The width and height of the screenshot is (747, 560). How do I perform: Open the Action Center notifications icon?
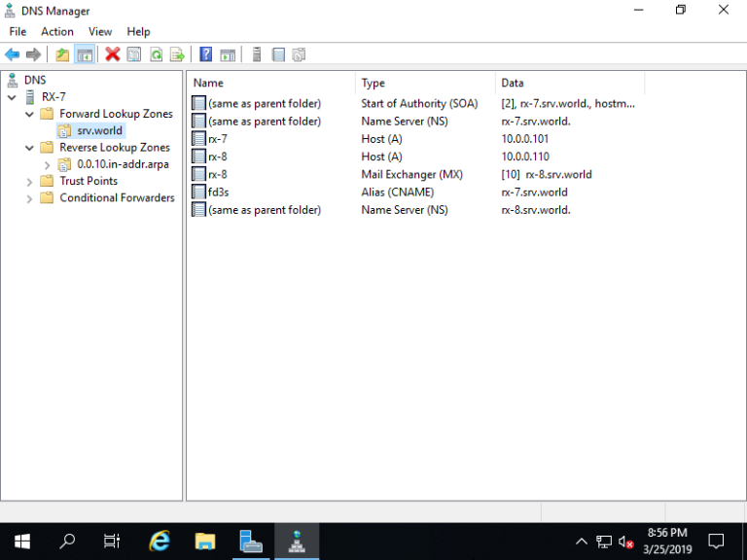click(716, 541)
